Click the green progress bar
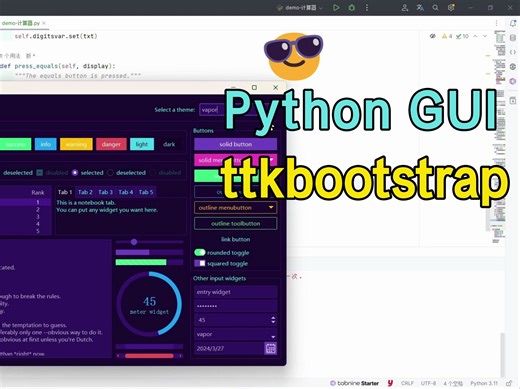This screenshot has width=520, height=389. [x=149, y=262]
